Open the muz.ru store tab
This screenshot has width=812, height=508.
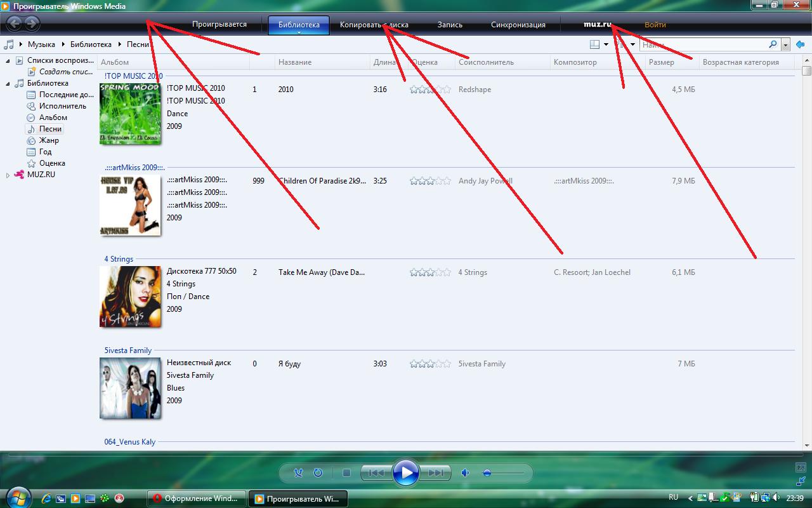[598, 25]
